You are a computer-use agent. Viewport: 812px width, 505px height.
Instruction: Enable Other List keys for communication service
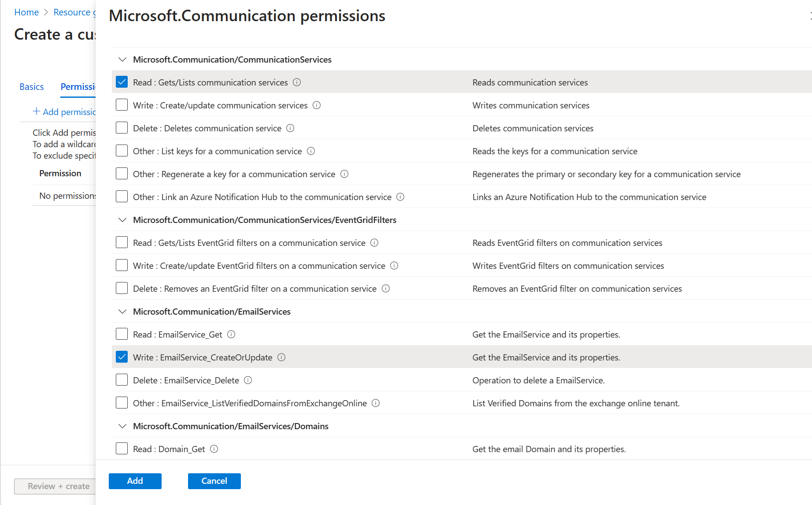click(x=122, y=151)
